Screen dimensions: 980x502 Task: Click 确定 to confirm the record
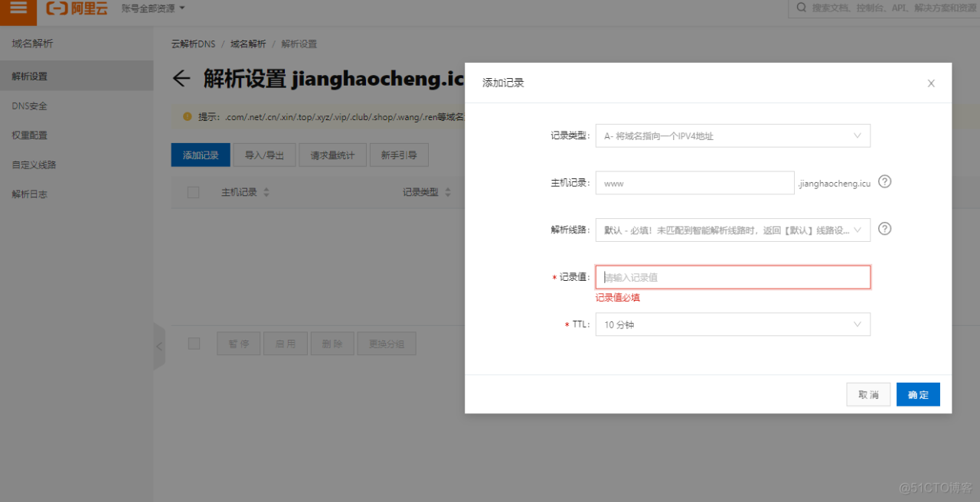(x=918, y=395)
